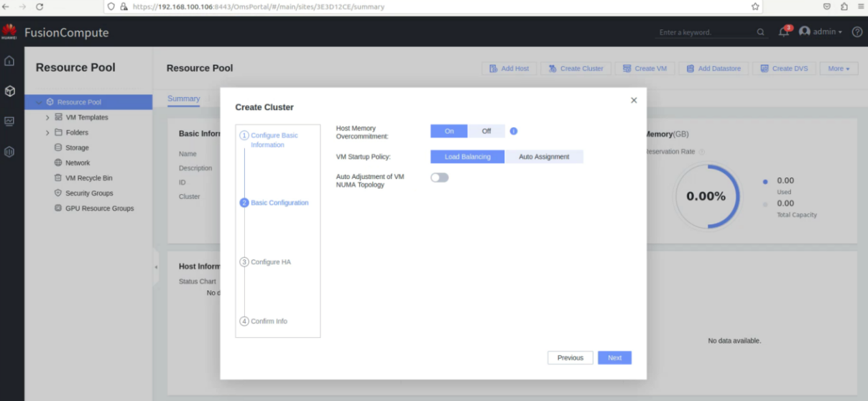Click the memory usage 0.00% ring chart

click(707, 196)
